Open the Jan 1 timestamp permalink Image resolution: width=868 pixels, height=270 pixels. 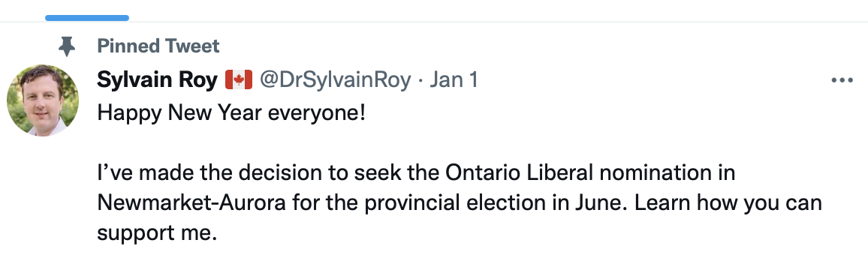coord(454,80)
